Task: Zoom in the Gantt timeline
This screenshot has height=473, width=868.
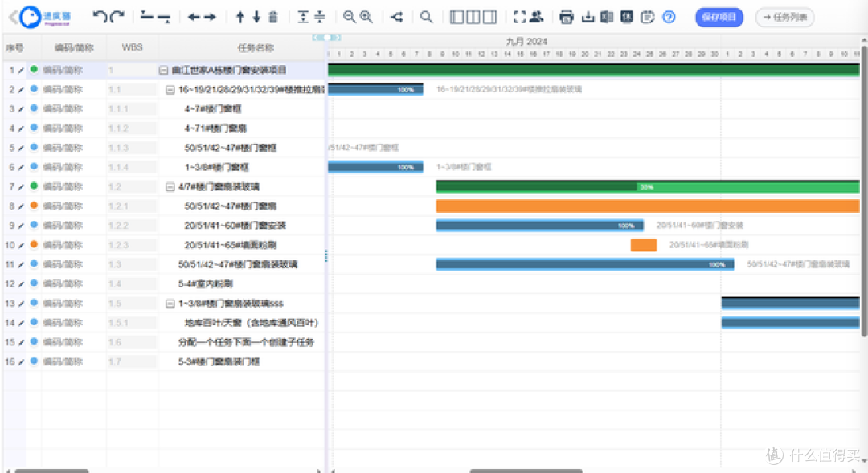Action: pyautogui.click(x=366, y=17)
